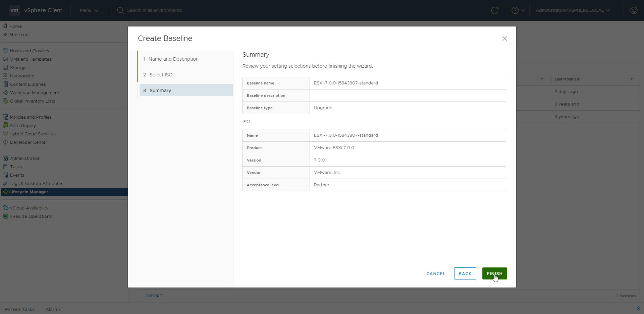Expand the Administrator@VSPHERE.LOCAL user menu
This screenshot has height=314, width=644.
click(573, 10)
